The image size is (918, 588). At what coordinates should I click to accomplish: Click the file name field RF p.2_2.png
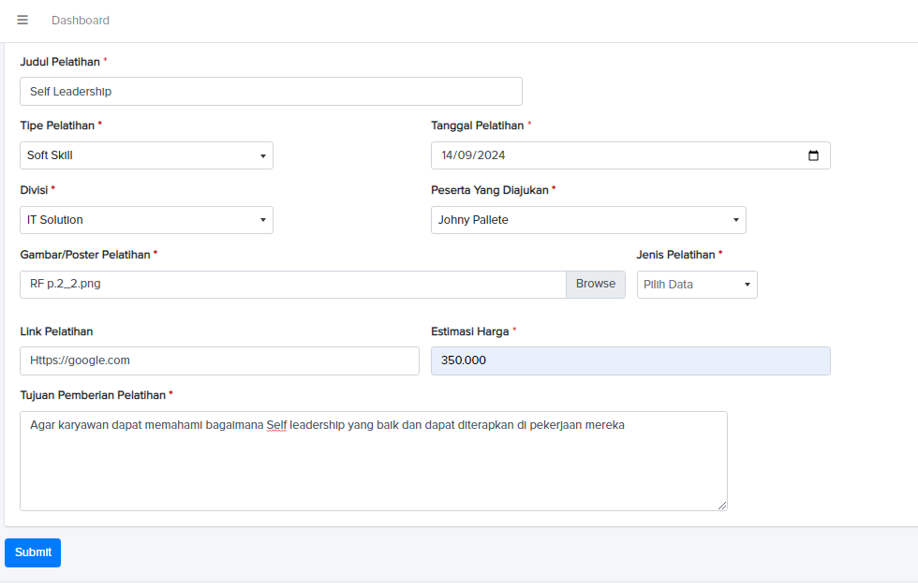[x=292, y=284]
